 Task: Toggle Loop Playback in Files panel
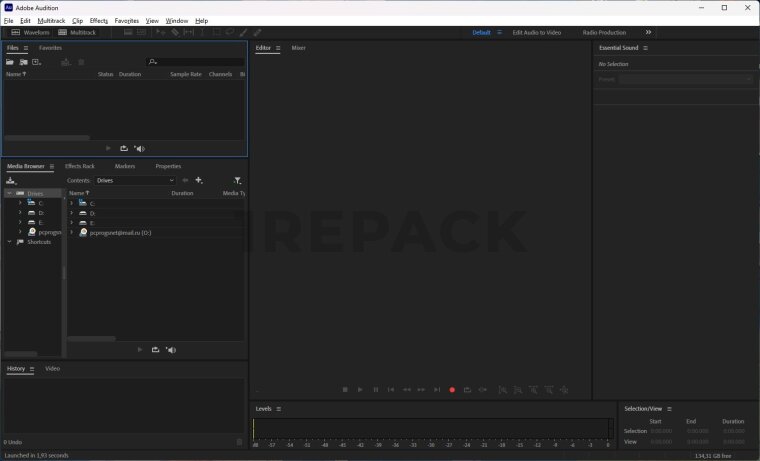click(x=124, y=148)
